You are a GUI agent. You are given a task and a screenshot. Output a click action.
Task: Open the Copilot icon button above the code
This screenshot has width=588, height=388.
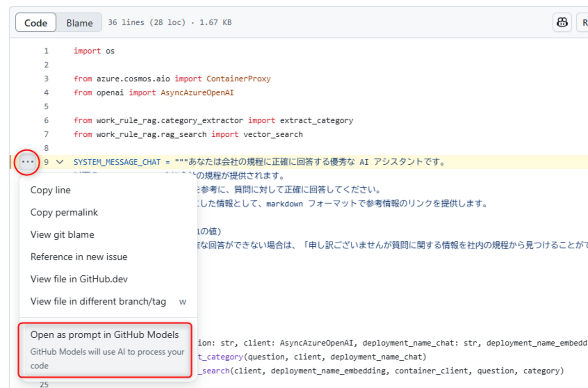[561, 22]
